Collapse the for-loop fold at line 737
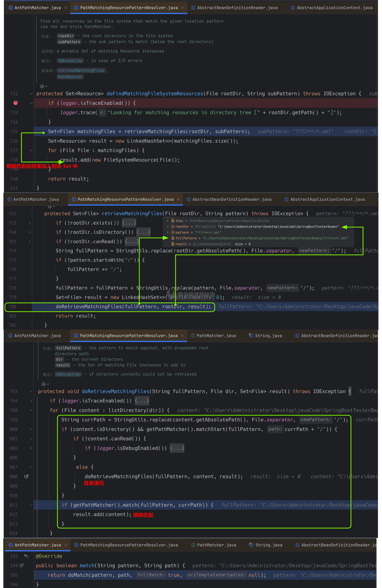This screenshot has width=382, height=588. [31, 150]
